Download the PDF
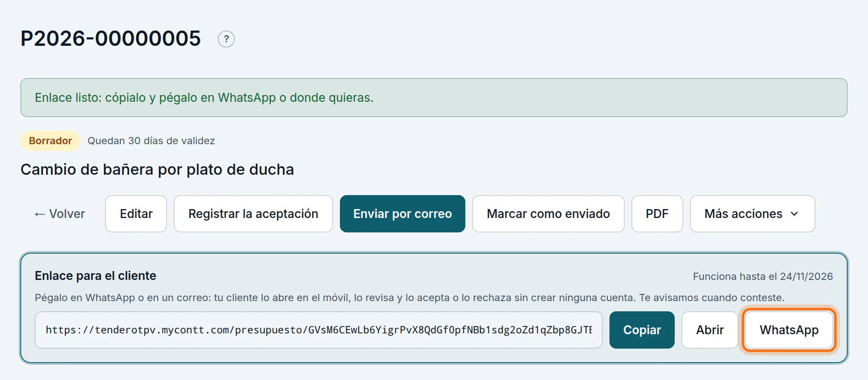 pyautogui.click(x=657, y=214)
